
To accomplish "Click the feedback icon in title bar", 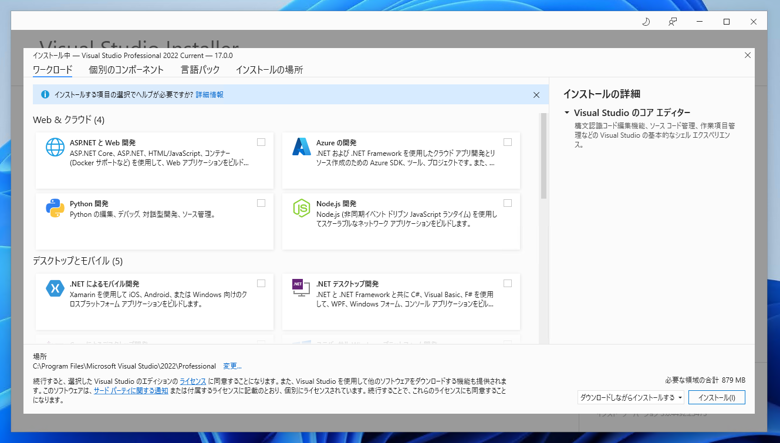I will tap(673, 22).
